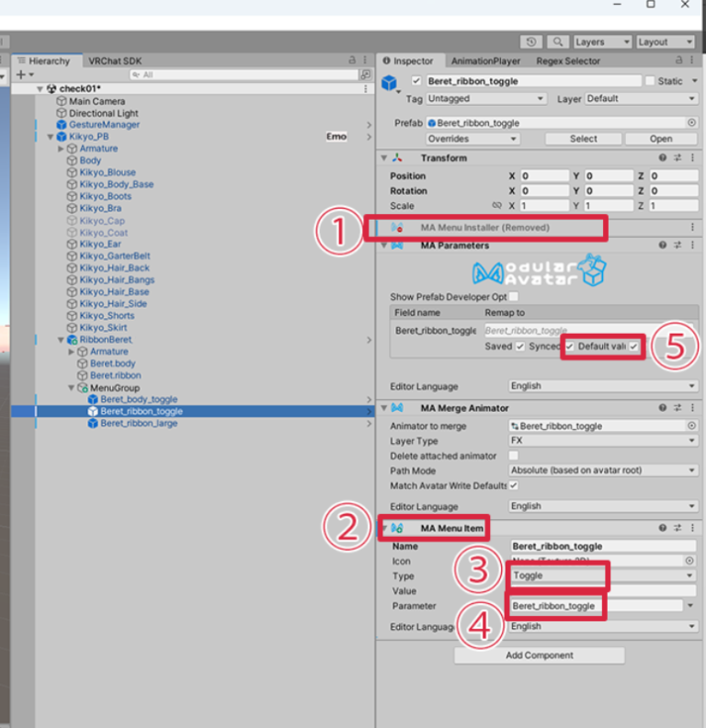Toggle the Saved checkbox
This screenshot has height=728, width=706.
(x=519, y=347)
